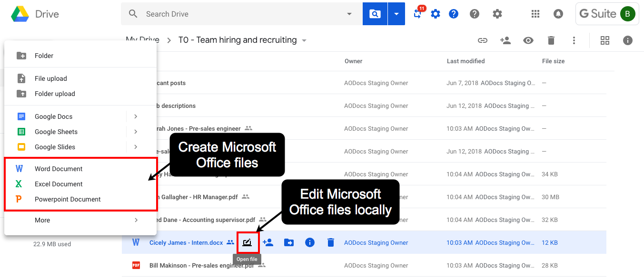This screenshot has height=279, width=644.
Task: Select Google Slides menu item
Action: [80, 147]
